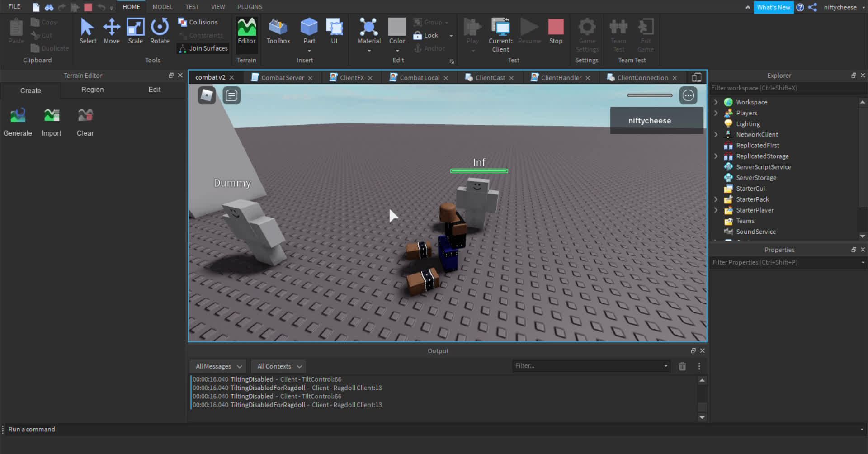Select the Scale tool
868x454 pixels.
135,30
